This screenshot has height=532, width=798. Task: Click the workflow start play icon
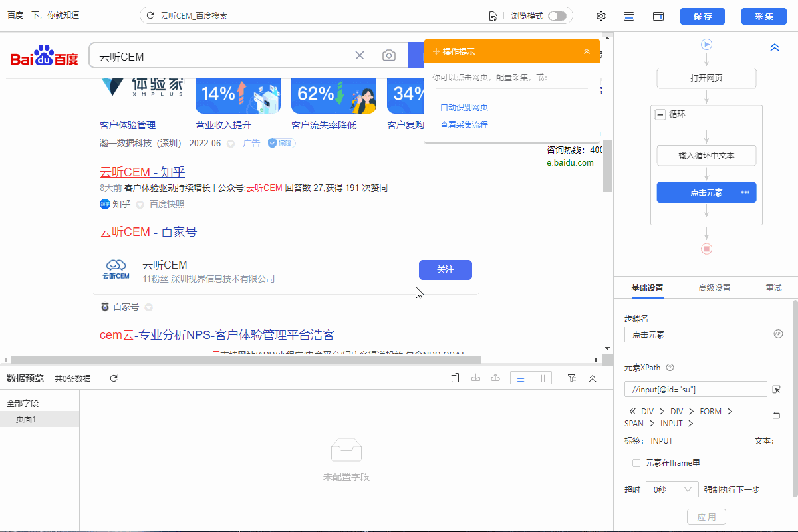(706, 44)
